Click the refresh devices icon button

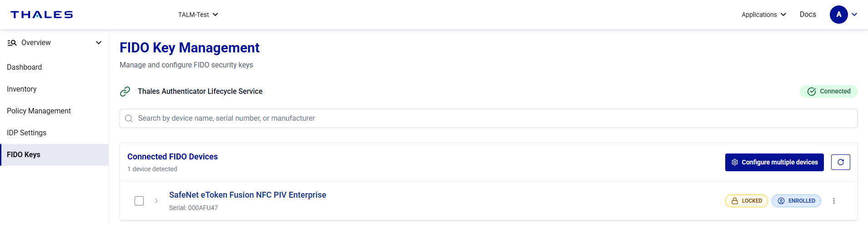pos(840,162)
